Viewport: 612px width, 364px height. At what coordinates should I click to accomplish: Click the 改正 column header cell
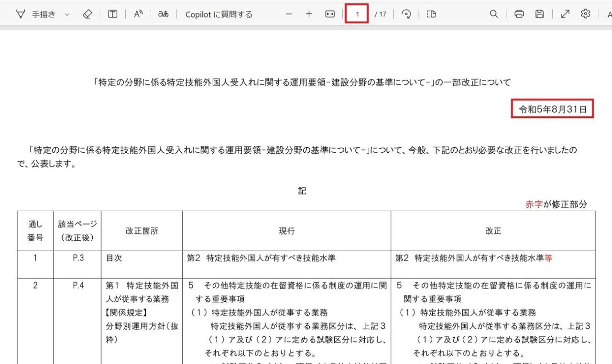click(493, 231)
